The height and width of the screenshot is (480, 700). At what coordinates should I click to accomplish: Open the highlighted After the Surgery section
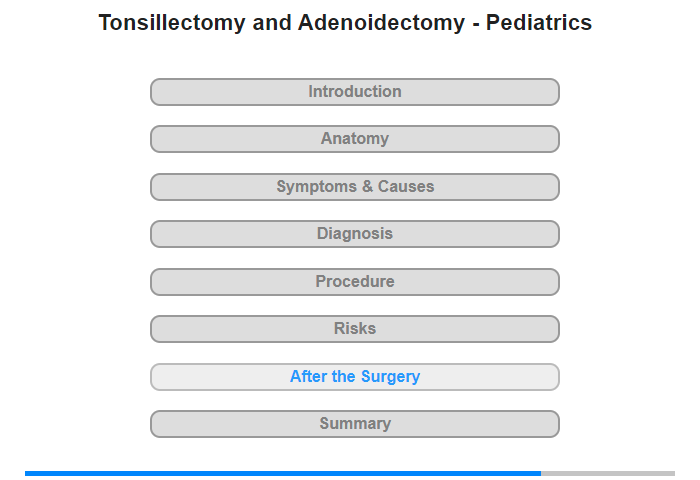(355, 377)
